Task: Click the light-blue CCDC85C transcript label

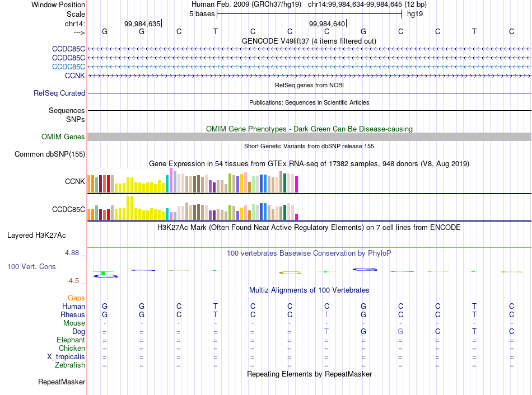Action: 68,67
